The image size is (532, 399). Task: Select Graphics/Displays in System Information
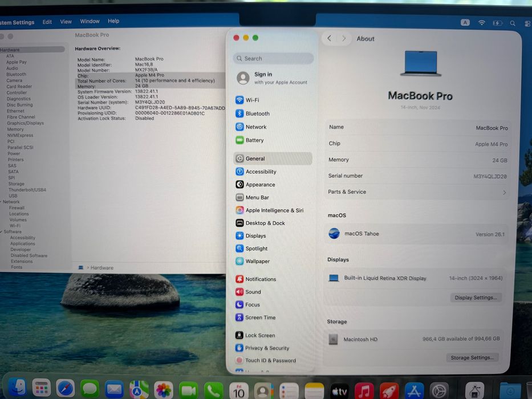(x=26, y=123)
